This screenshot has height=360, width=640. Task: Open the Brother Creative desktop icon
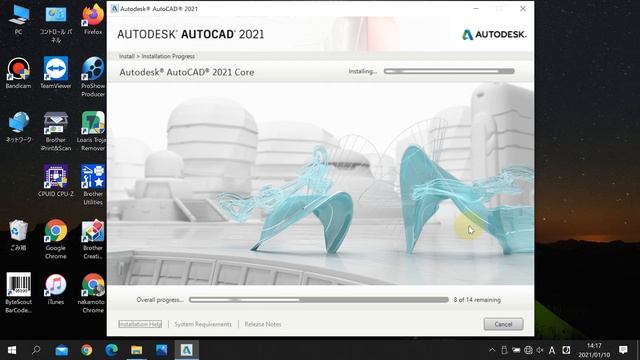coord(93,239)
